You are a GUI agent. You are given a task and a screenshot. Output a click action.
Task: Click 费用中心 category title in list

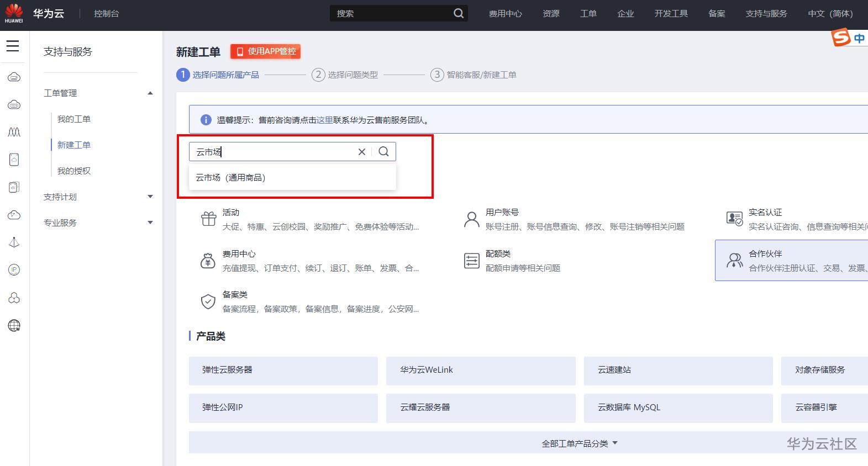(x=239, y=254)
